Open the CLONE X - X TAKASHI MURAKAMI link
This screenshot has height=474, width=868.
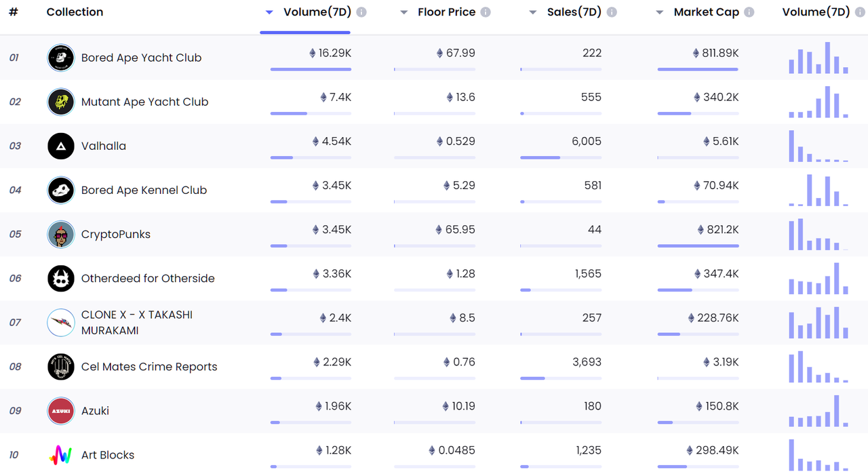(x=137, y=323)
